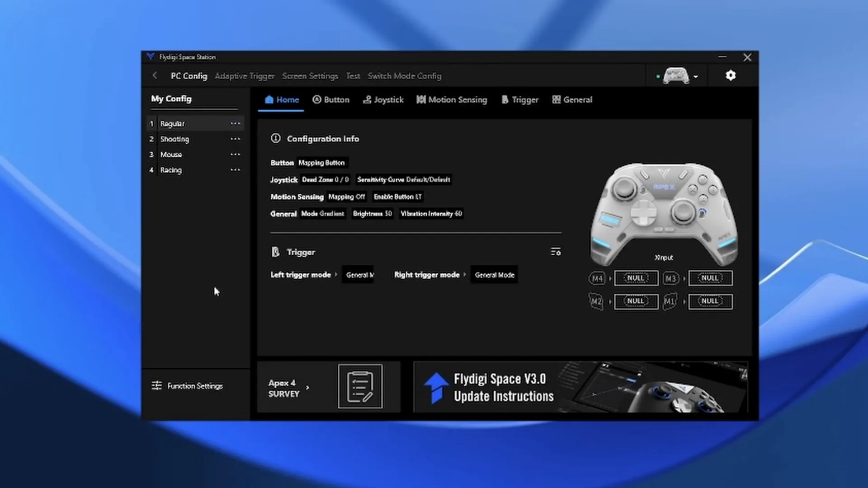Select the Mouse config

[x=195, y=155]
